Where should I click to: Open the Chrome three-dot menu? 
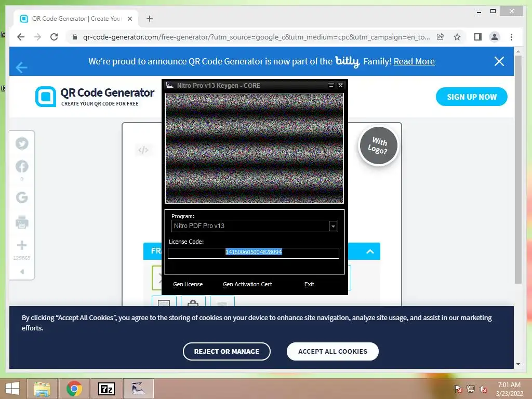click(511, 37)
